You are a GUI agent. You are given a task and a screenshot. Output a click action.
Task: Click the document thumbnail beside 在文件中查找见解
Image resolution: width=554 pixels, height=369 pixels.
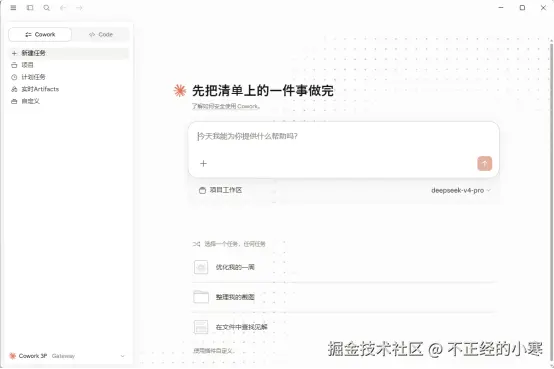[x=201, y=327]
